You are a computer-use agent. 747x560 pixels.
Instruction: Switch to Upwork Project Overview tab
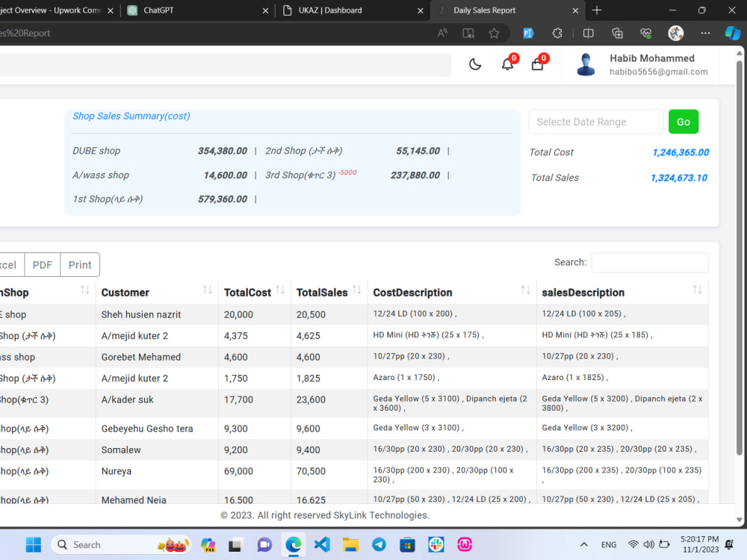pos(58,10)
